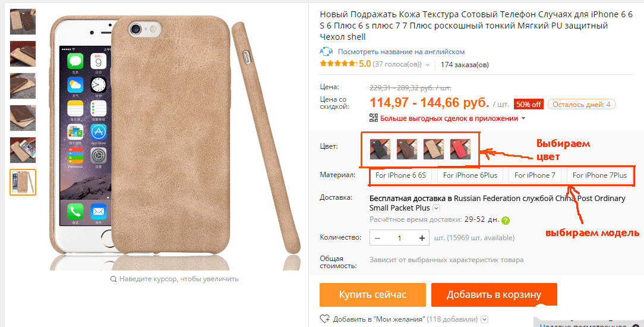Open the shipping method dropdown arrow
The image size is (644, 327).
[436, 208]
